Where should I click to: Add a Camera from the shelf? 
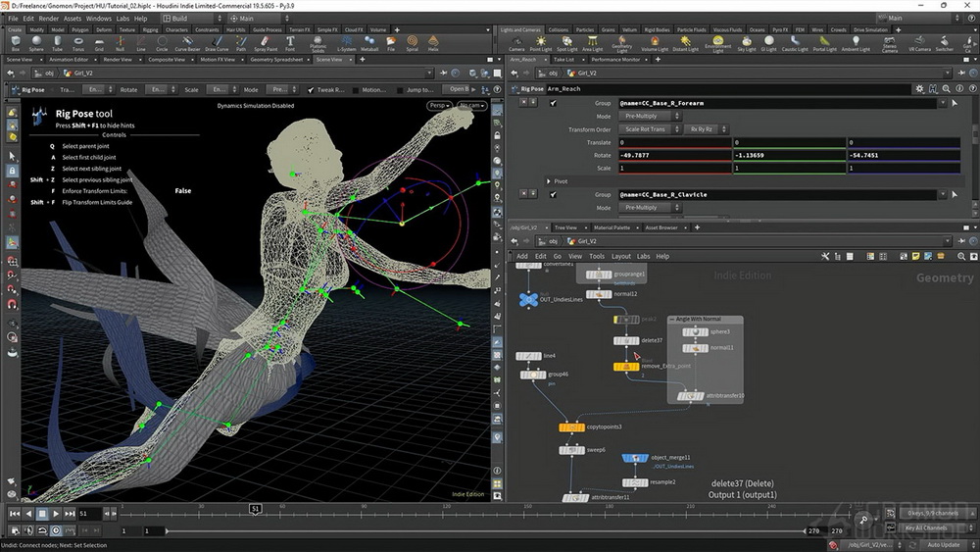(x=516, y=43)
